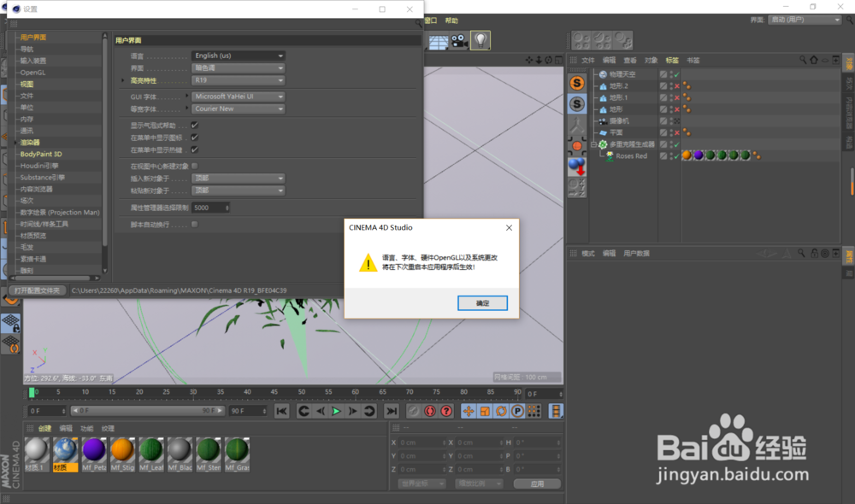
Task: Click the lock icon in Attribute Manager
Action: click(814, 254)
